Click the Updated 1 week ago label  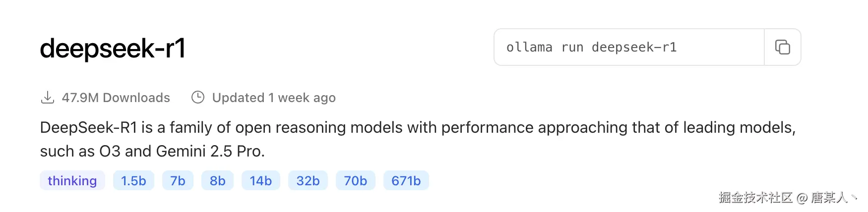274,98
